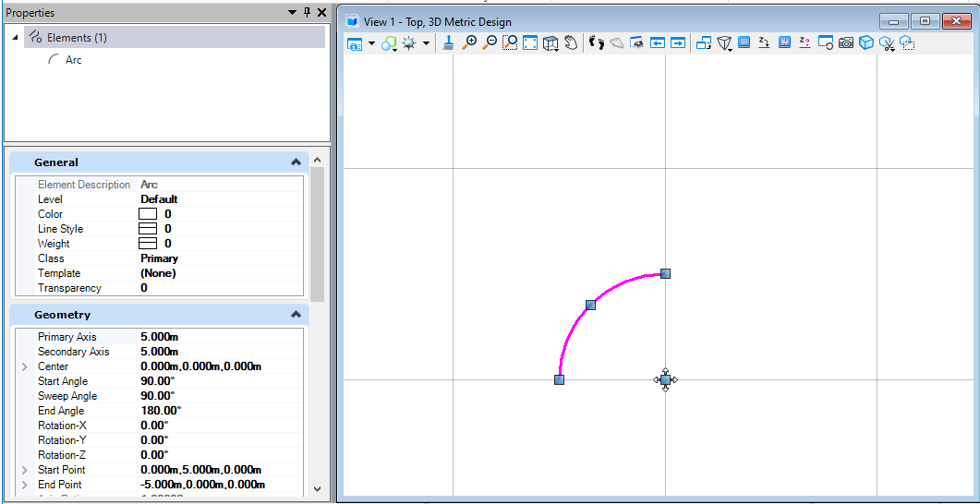Expand the Center coordinate row
The image size is (980, 504).
25,366
